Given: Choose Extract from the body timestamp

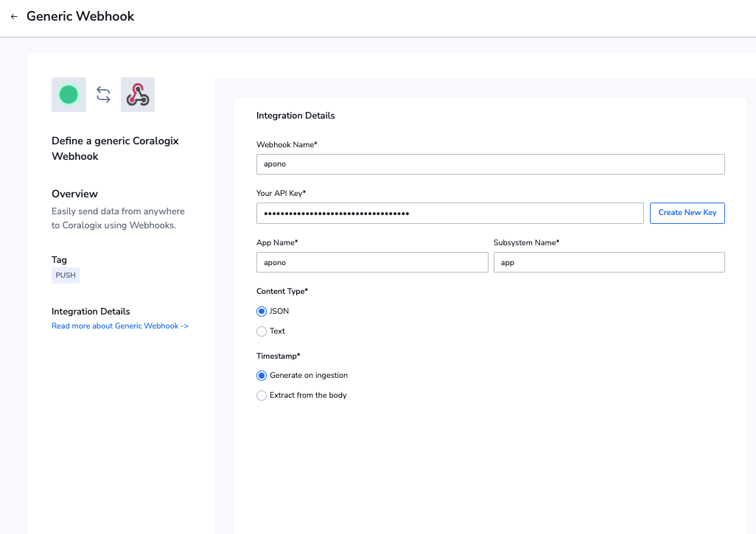Looking at the screenshot, I should click(262, 396).
